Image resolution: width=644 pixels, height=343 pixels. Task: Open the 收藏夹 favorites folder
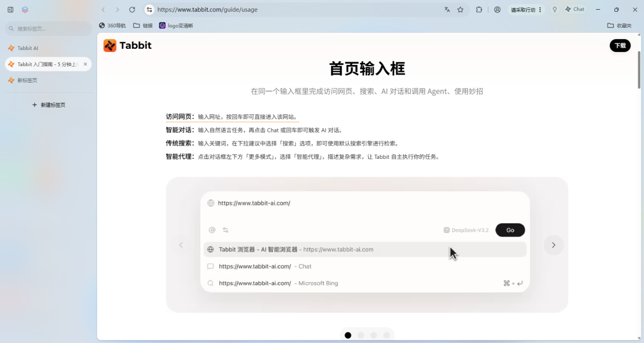click(619, 25)
